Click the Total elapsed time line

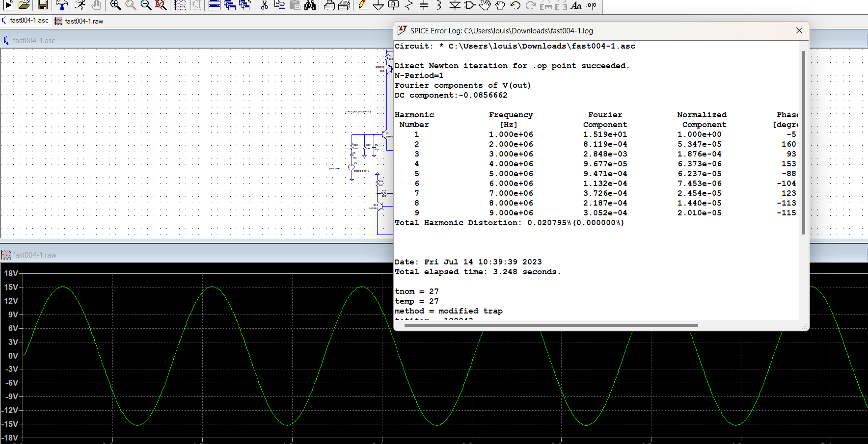point(478,272)
